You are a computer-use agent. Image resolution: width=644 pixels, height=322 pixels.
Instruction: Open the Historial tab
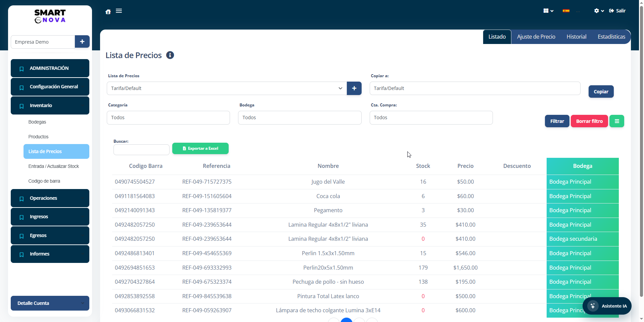576,37
